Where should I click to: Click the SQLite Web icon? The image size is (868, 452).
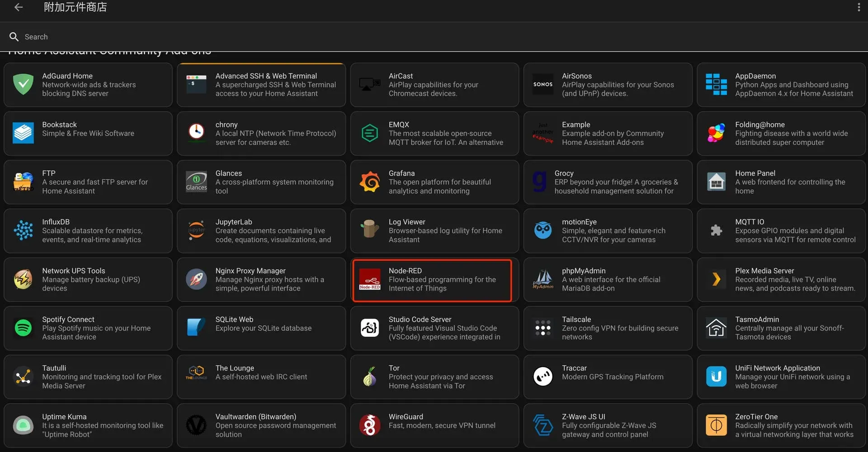(x=196, y=328)
